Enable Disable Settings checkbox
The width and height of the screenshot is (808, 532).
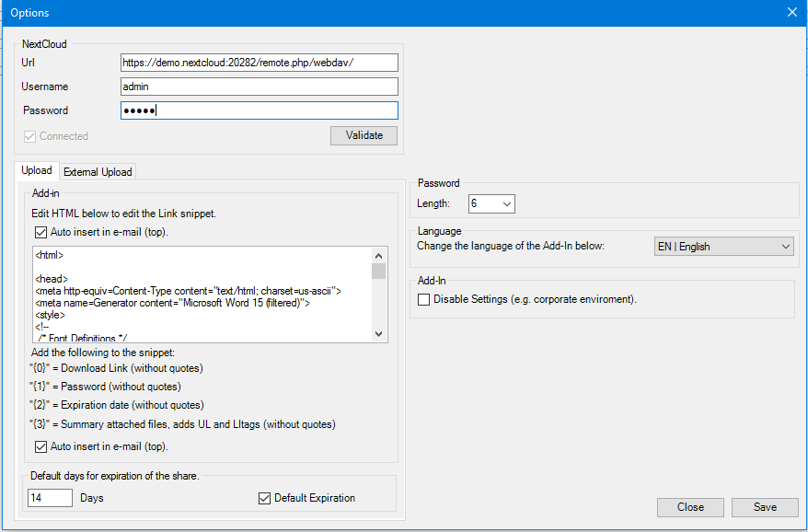click(423, 299)
